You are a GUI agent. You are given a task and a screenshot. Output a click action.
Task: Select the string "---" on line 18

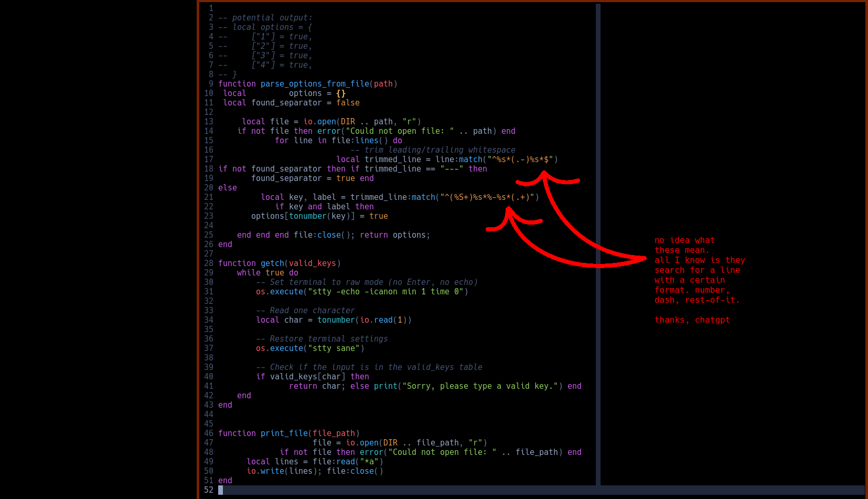coord(450,168)
